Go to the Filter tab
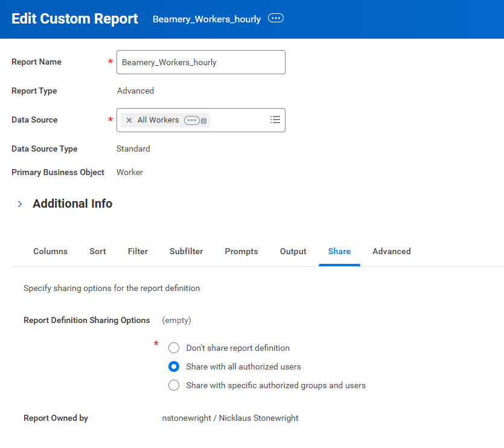Screen dimensions: 504x448 (x=138, y=251)
